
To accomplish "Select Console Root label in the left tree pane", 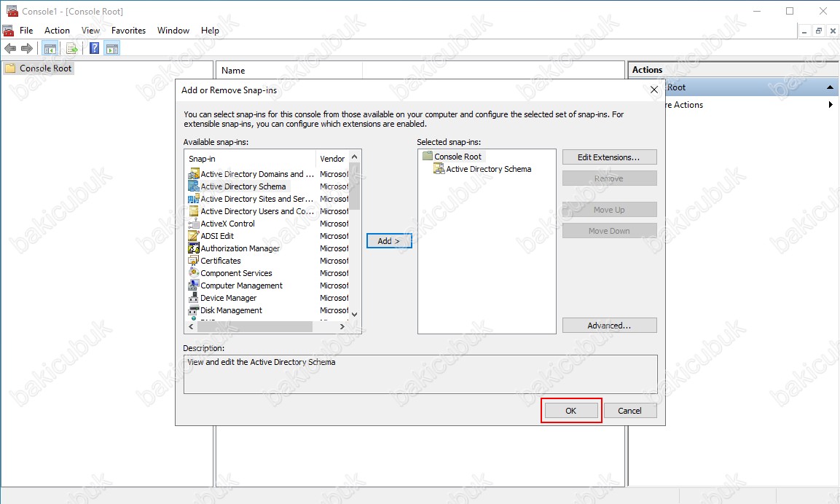I will coord(46,68).
